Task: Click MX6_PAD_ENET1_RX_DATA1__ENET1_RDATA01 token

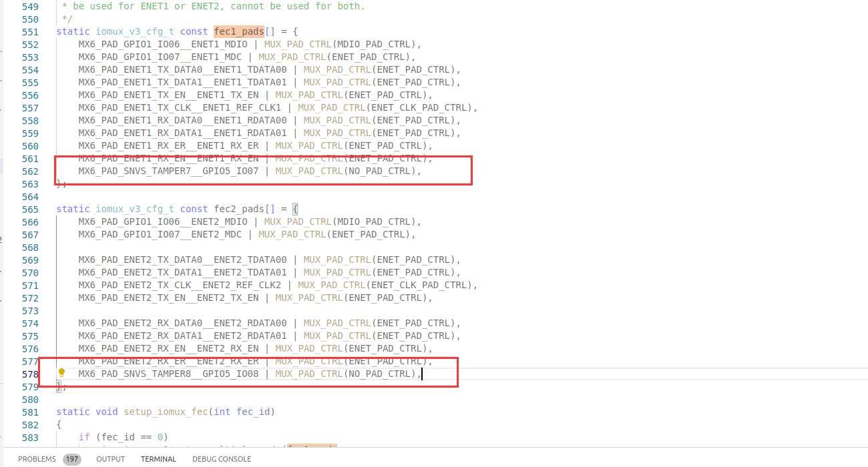Action: (x=182, y=133)
